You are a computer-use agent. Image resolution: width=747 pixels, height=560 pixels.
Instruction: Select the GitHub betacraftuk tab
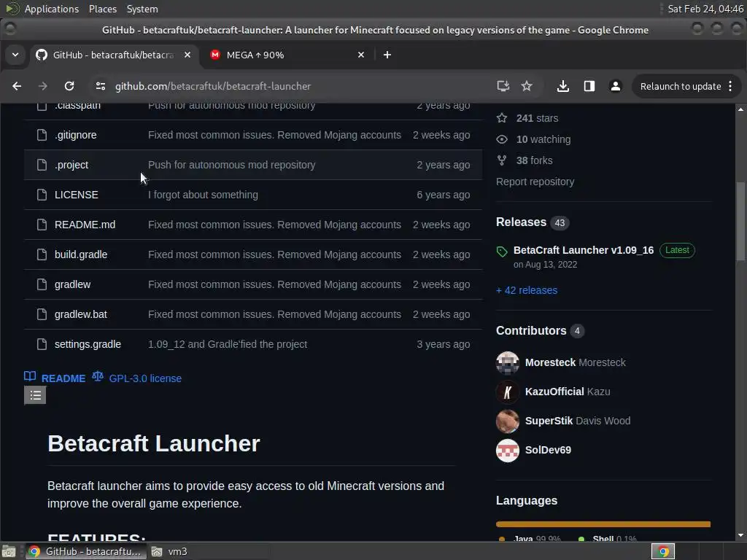114,55
